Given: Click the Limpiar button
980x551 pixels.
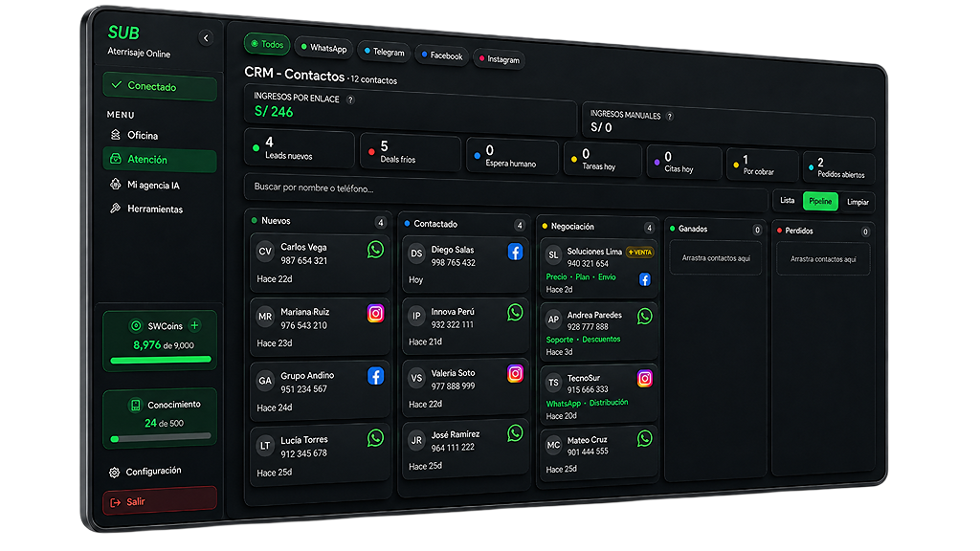Looking at the screenshot, I should click(857, 202).
